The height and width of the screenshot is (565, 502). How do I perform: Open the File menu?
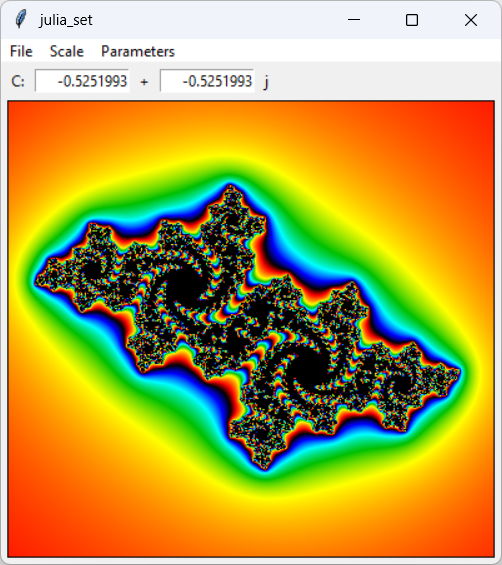pyautogui.click(x=21, y=51)
